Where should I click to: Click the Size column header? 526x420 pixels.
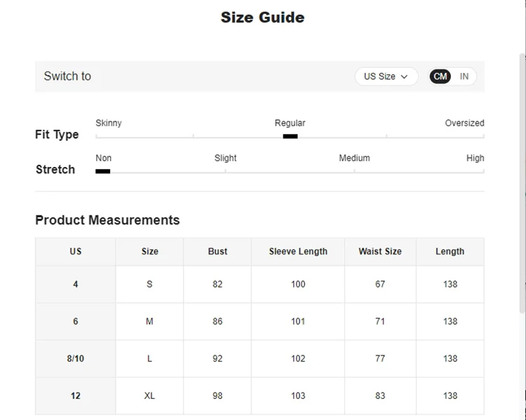pos(149,251)
